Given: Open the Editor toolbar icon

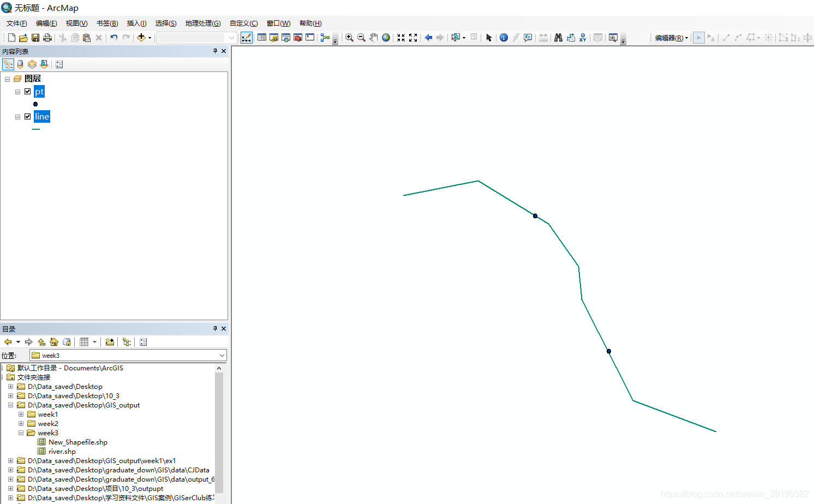Looking at the screenshot, I should coord(247,38).
